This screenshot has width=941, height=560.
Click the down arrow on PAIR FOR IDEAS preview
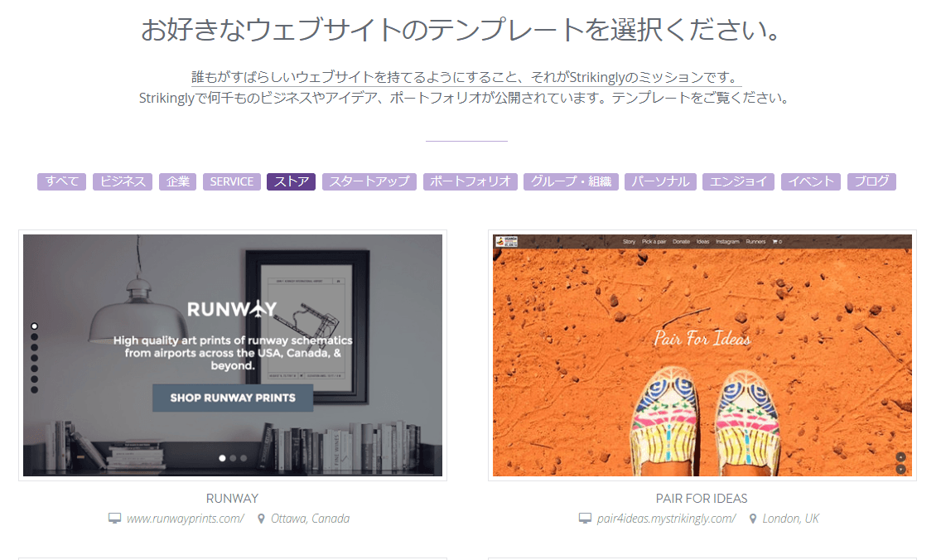click(x=900, y=469)
